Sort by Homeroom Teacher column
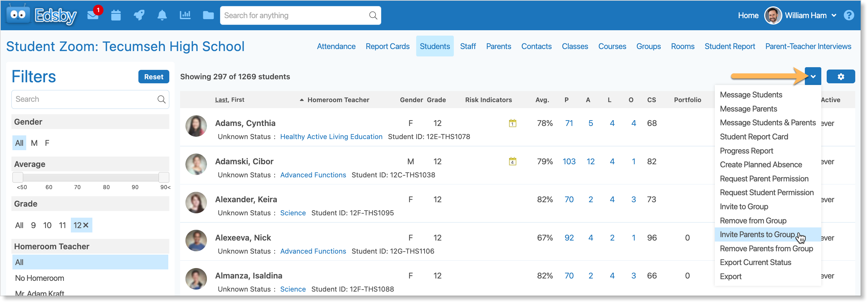The image size is (868, 303). point(338,100)
